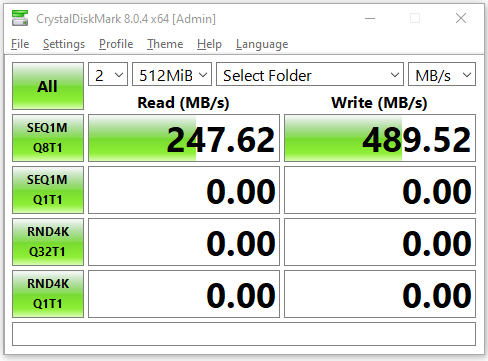This screenshot has width=488, height=361.
Task: Click the 247.62 read result value
Action: coord(184,138)
